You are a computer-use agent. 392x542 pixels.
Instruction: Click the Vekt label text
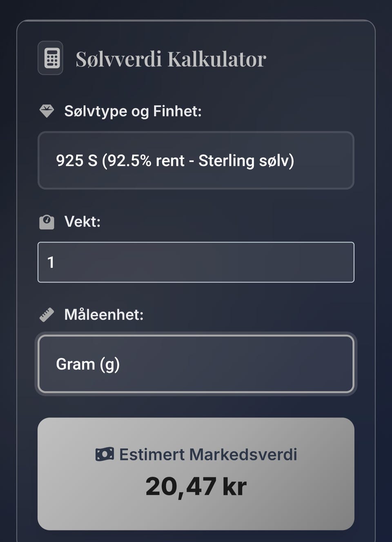pyautogui.click(x=82, y=222)
